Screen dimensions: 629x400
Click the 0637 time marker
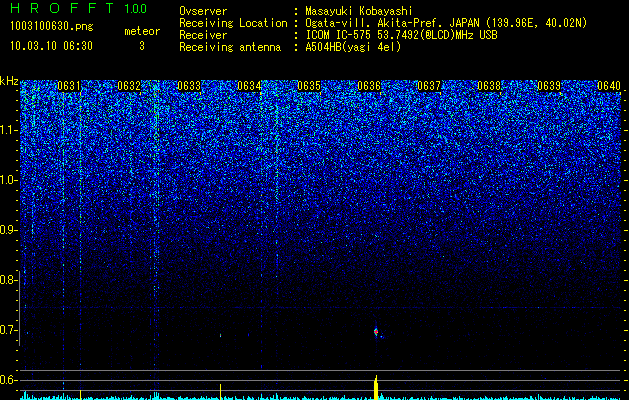click(429, 86)
